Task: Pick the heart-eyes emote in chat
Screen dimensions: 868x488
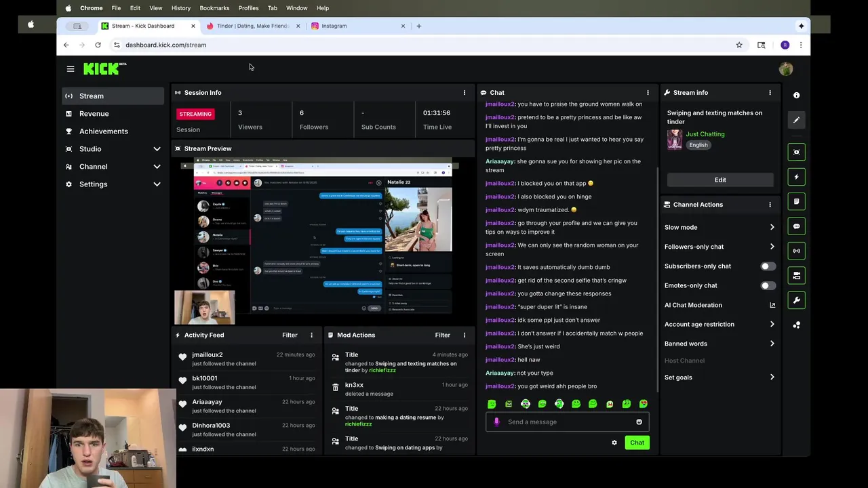Action: 644,404
